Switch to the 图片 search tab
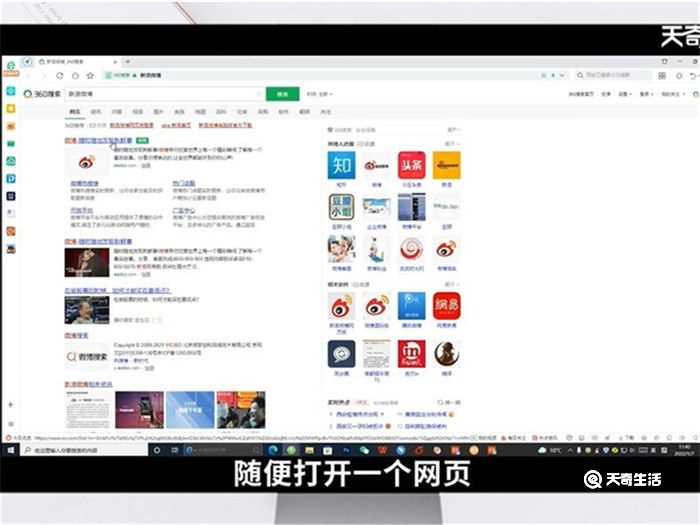700x525 pixels. (158, 112)
